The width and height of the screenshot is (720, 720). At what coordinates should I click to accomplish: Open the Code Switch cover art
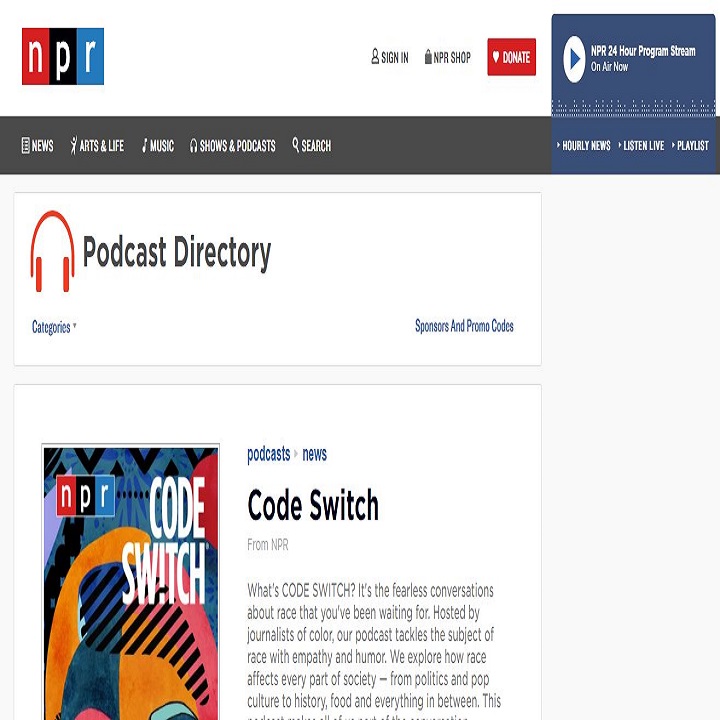(x=130, y=580)
